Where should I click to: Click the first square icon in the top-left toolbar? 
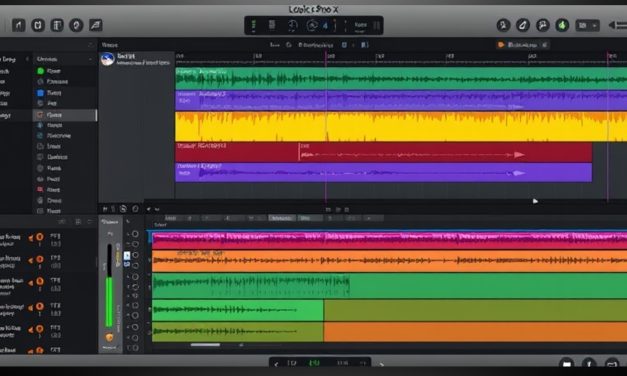[x=18, y=25]
